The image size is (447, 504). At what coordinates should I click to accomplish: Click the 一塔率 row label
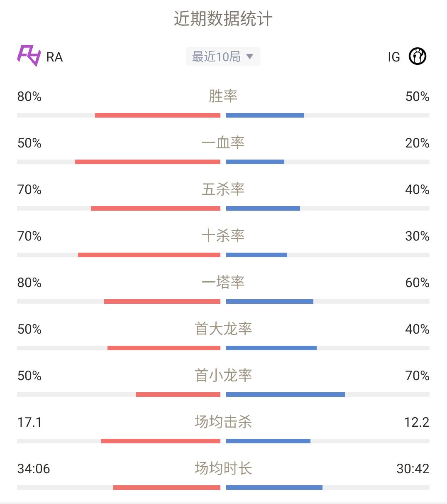pyautogui.click(x=223, y=283)
